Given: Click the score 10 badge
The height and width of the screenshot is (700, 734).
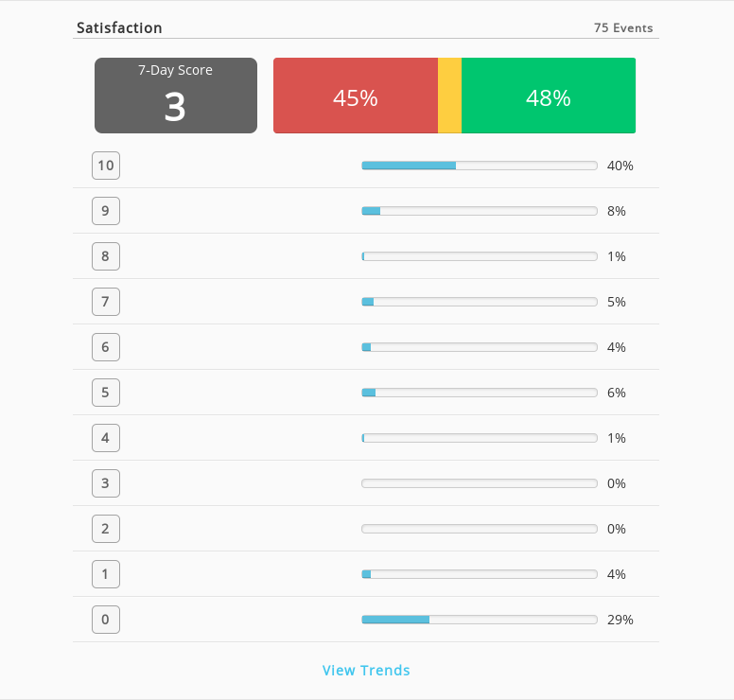Looking at the screenshot, I should tap(106, 166).
